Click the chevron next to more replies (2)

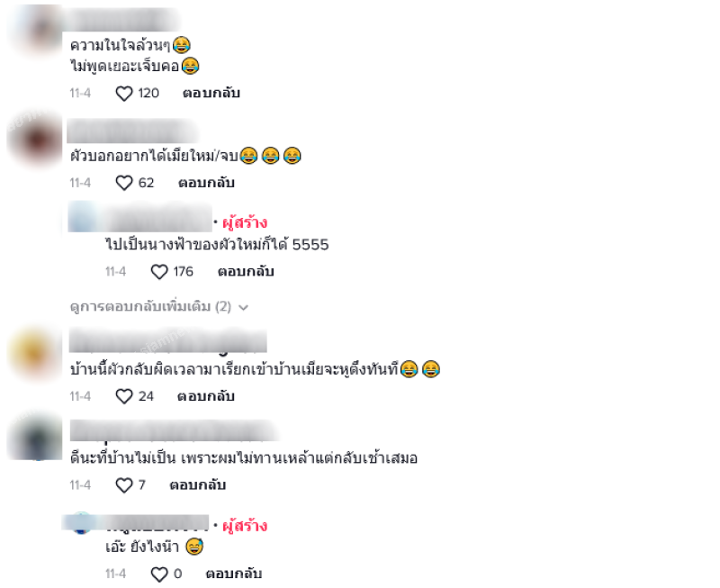click(243, 307)
